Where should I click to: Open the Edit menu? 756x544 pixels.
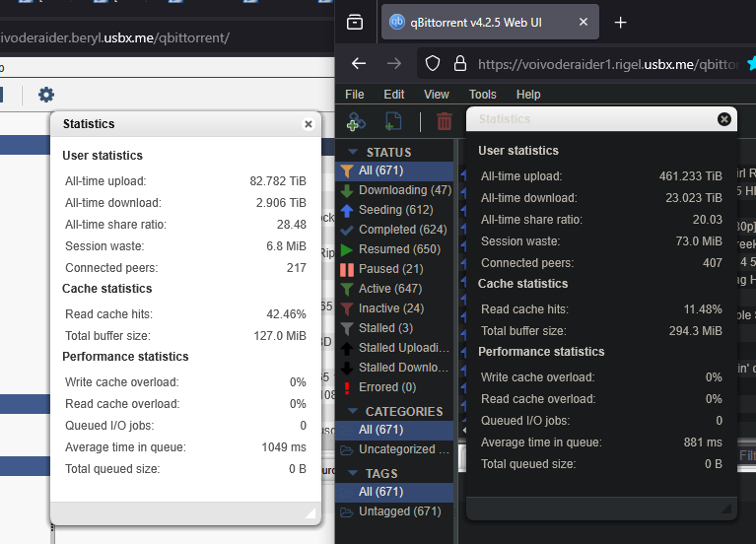tap(394, 95)
